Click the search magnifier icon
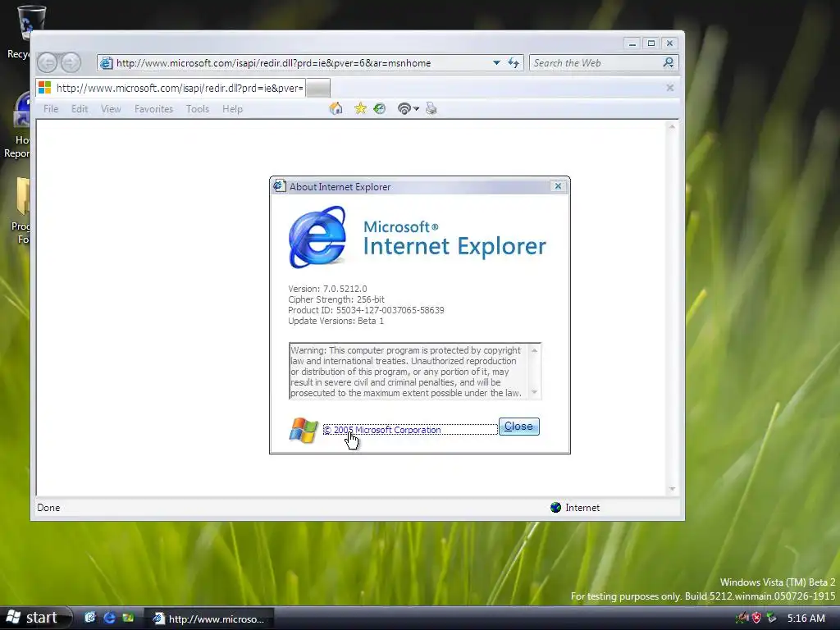This screenshot has width=840, height=630. (x=668, y=62)
